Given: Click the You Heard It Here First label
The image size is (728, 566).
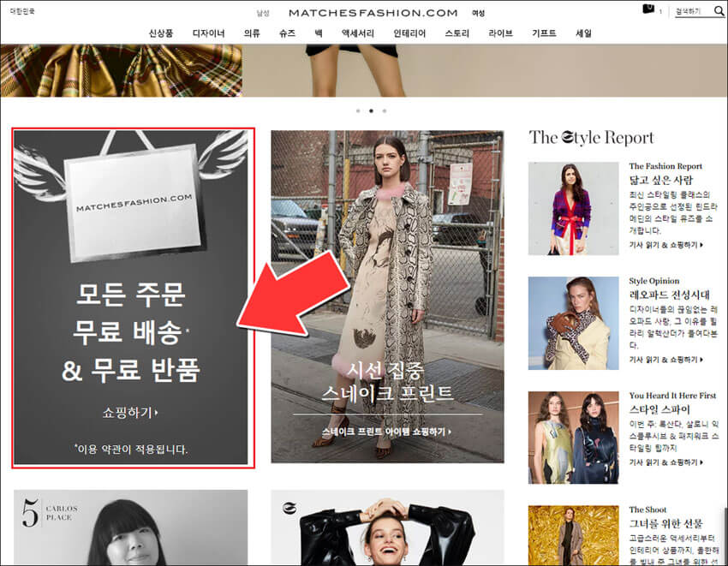Looking at the screenshot, I should [x=672, y=396].
